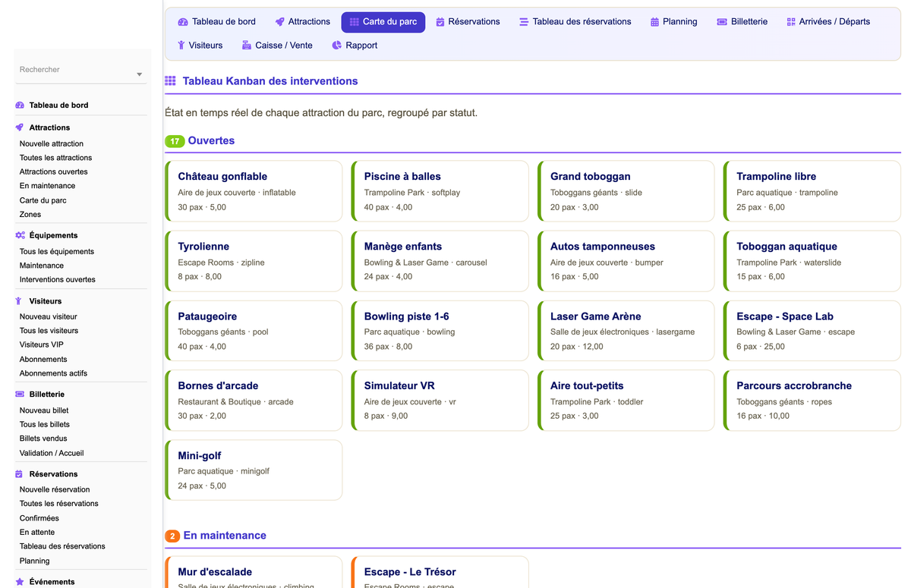Go to Tableau des réservations tab
Viewport: 911px width, 588px height.
(575, 22)
